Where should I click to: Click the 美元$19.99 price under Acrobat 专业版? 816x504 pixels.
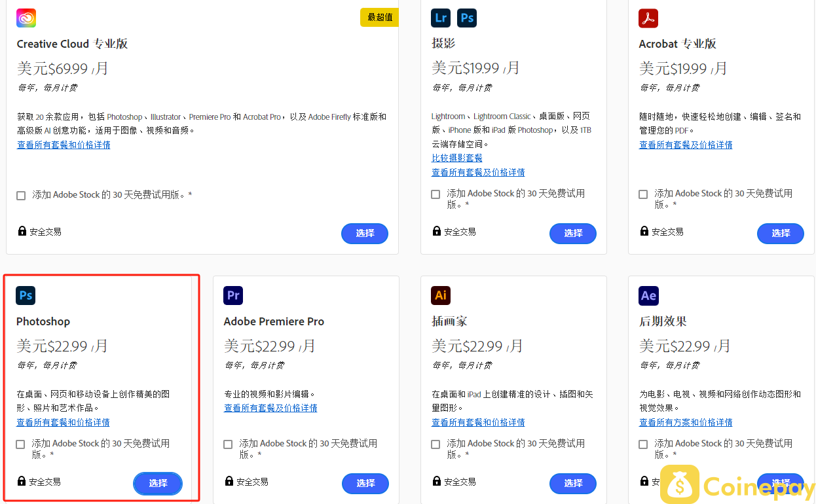pyautogui.click(x=683, y=68)
